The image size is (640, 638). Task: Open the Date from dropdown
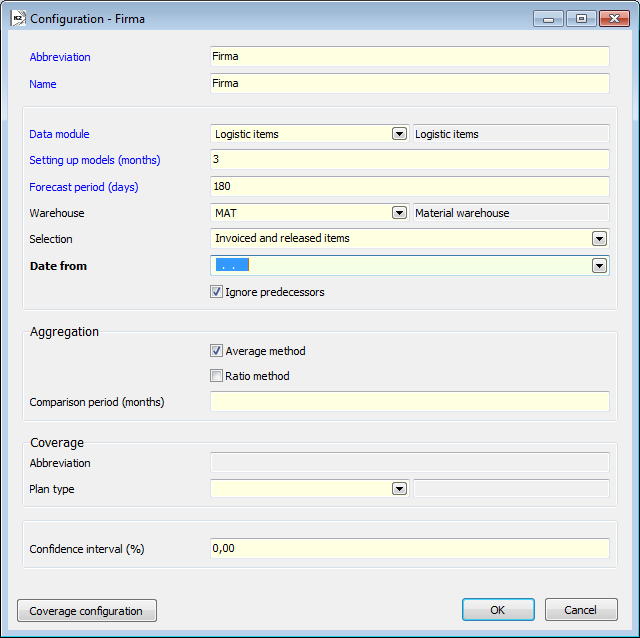(599, 266)
